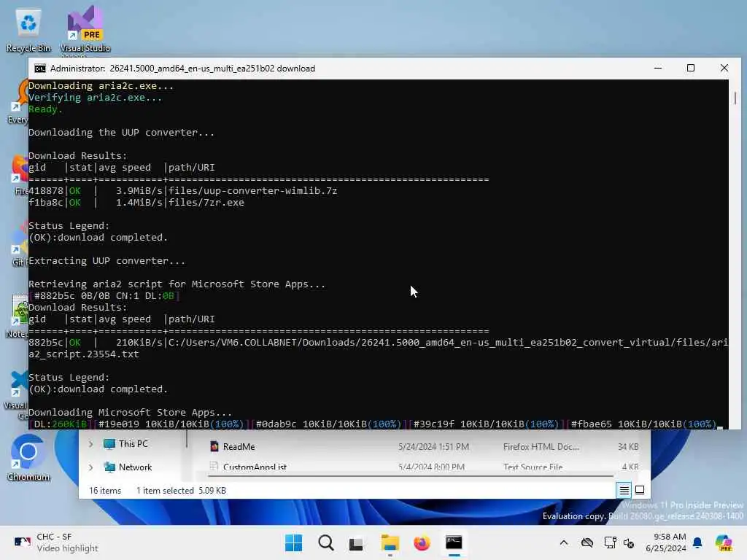Maximize the Administrator console window
The image size is (747, 560).
click(691, 68)
